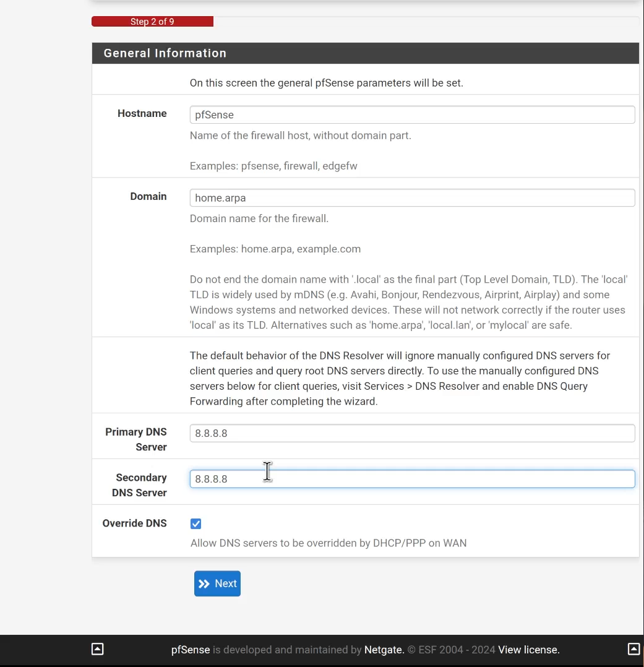Click the Primary DNS Server label
Screen dimensions: 644x667
tap(136, 439)
